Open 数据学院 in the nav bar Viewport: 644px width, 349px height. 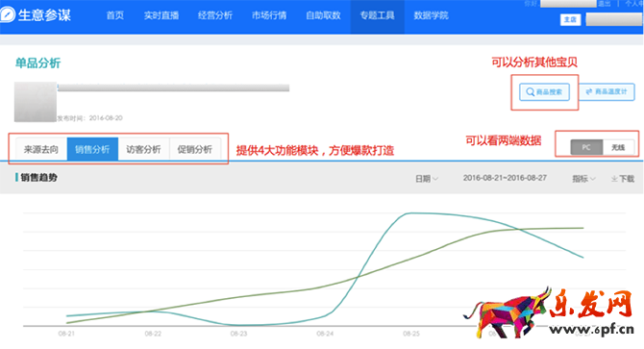tap(431, 15)
